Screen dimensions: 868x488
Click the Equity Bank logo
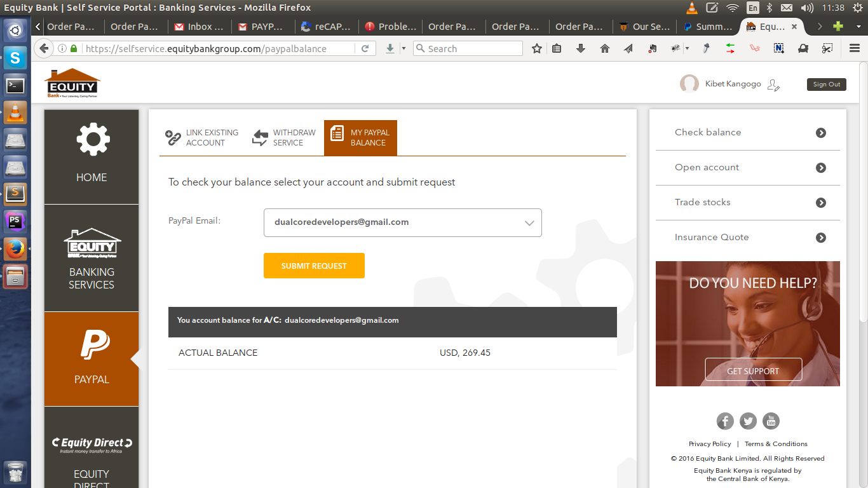(x=72, y=83)
